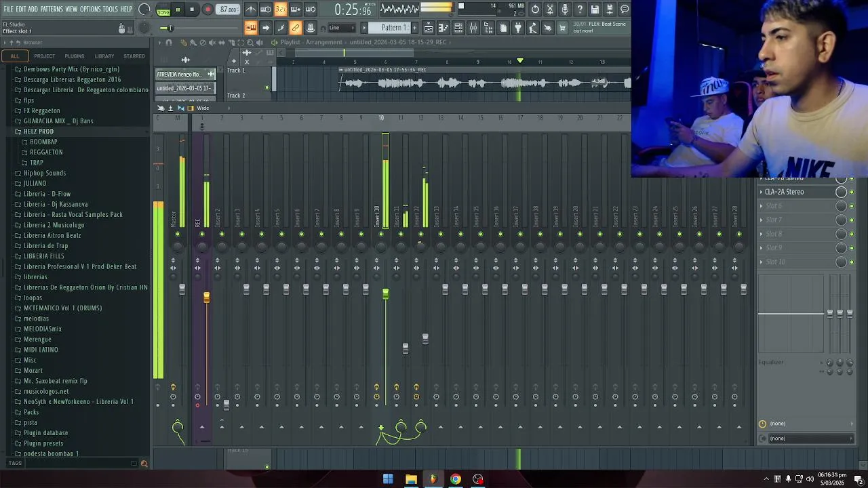Open File Explorer from taskbar
The width and height of the screenshot is (868, 488).
411,479
